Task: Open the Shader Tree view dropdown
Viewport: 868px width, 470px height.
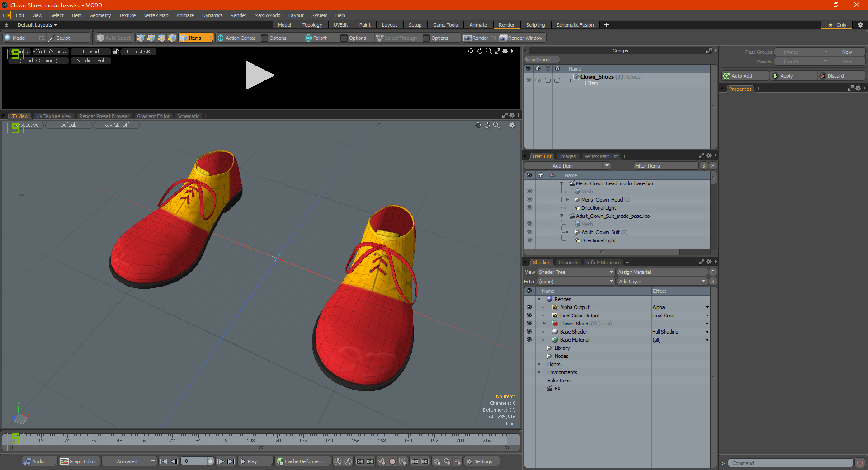Action: pyautogui.click(x=576, y=272)
